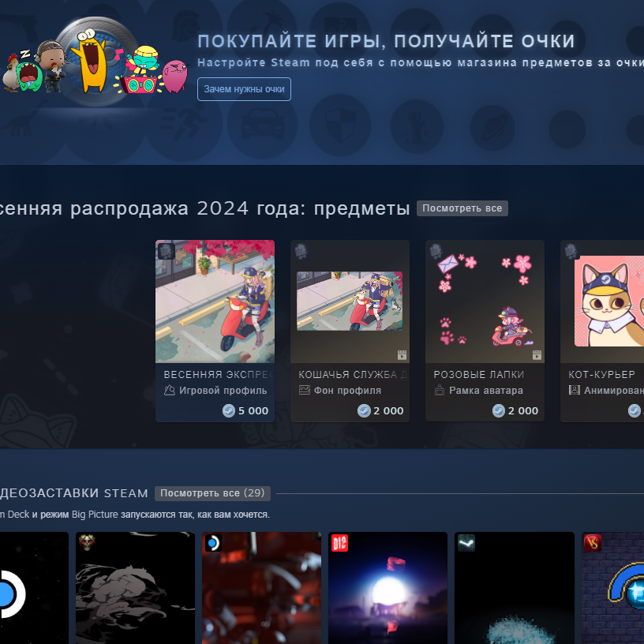Click the 'Рамка аватара' label
Viewport: 644px width, 644px height.
click(x=486, y=391)
